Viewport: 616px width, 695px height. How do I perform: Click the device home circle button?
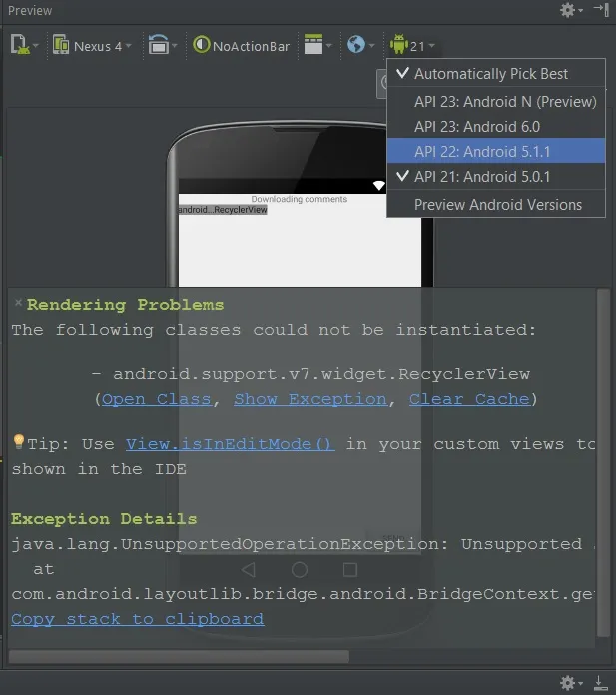(300, 569)
